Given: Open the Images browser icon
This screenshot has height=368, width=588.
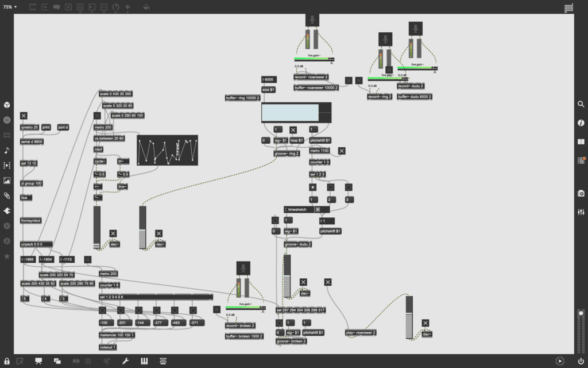Looking at the screenshot, I should [x=7, y=181].
